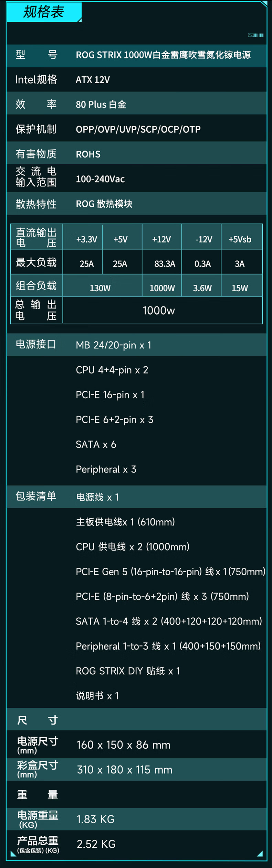Click the ATX 12V specification value
This screenshot has width=272, height=868.
[x=93, y=80]
